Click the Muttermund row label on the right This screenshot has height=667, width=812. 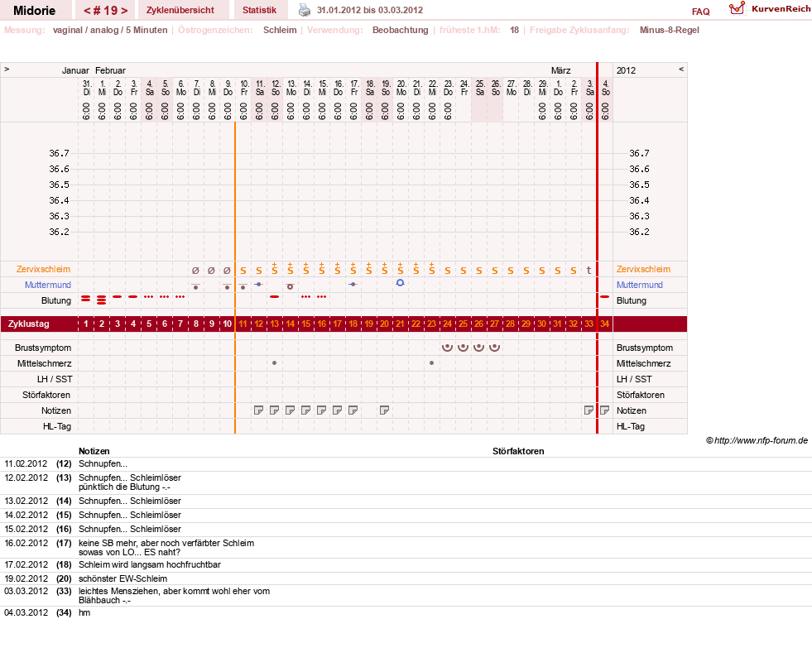click(640, 285)
